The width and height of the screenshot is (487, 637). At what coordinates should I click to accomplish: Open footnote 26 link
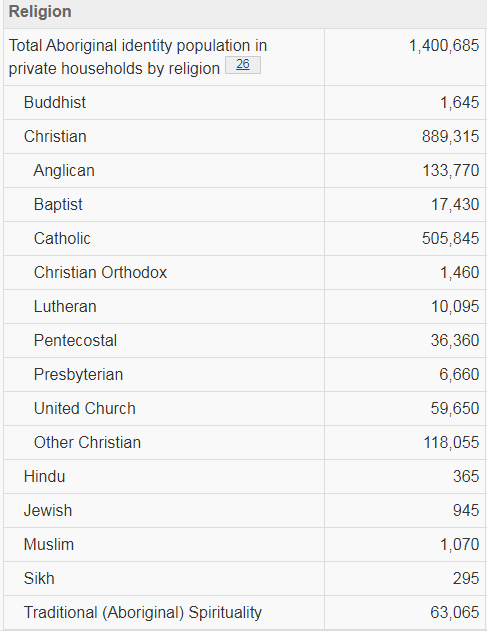pyautogui.click(x=243, y=65)
